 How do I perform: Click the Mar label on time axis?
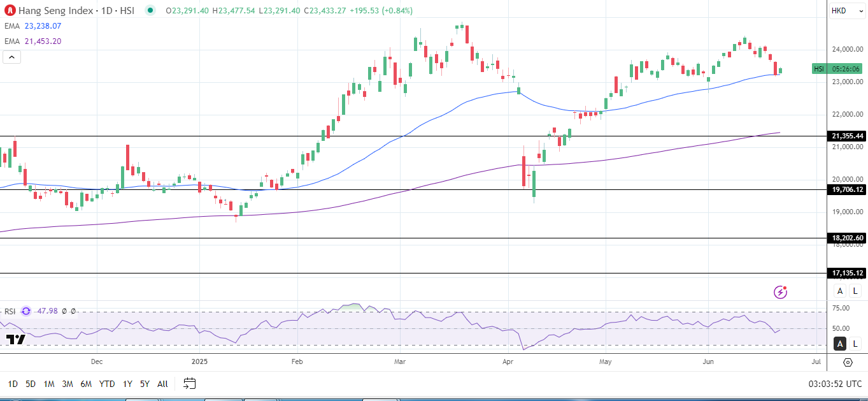pyautogui.click(x=400, y=361)
